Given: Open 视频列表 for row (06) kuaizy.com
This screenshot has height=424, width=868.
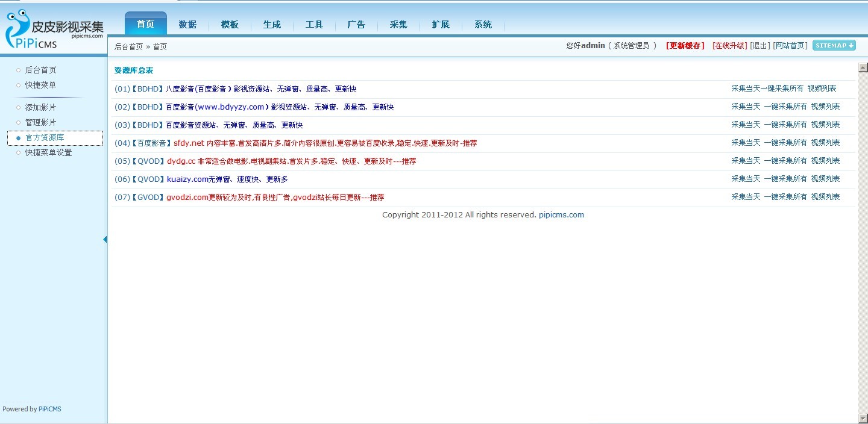Looking at the screenshot, I should (x=825, y=179).
